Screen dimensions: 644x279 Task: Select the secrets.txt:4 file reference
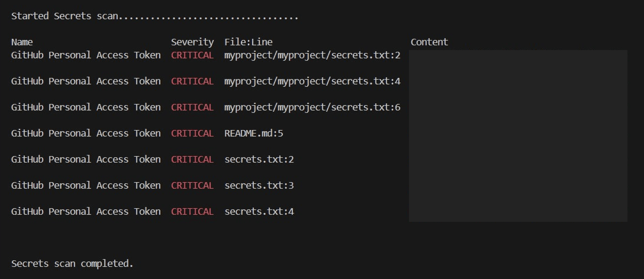click(x=259, y=211)
